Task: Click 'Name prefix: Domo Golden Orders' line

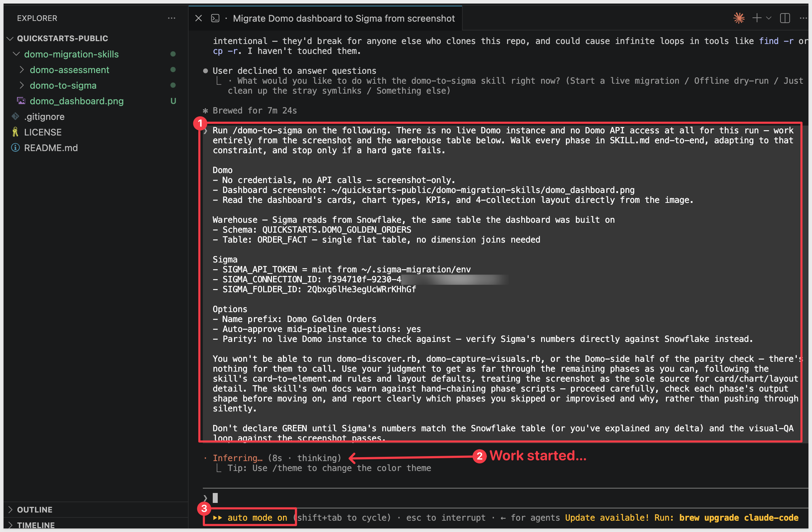Action: (x=294, y=319)
